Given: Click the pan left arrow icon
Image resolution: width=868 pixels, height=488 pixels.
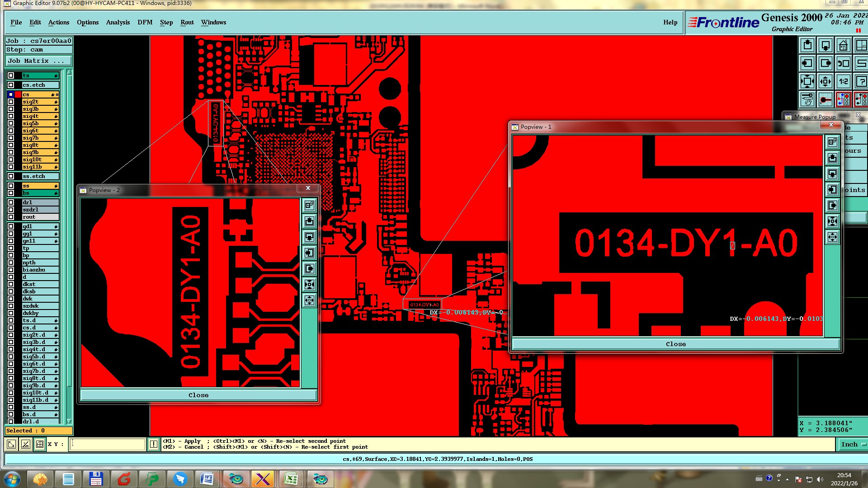Looking at the screenshot, I should tap(807, 63).
